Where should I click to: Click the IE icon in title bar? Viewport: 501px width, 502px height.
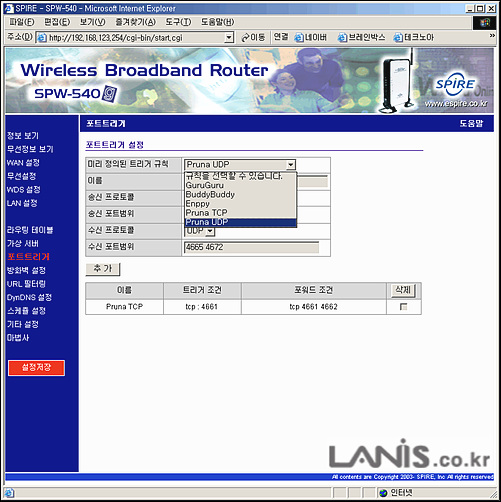point(9,9)
